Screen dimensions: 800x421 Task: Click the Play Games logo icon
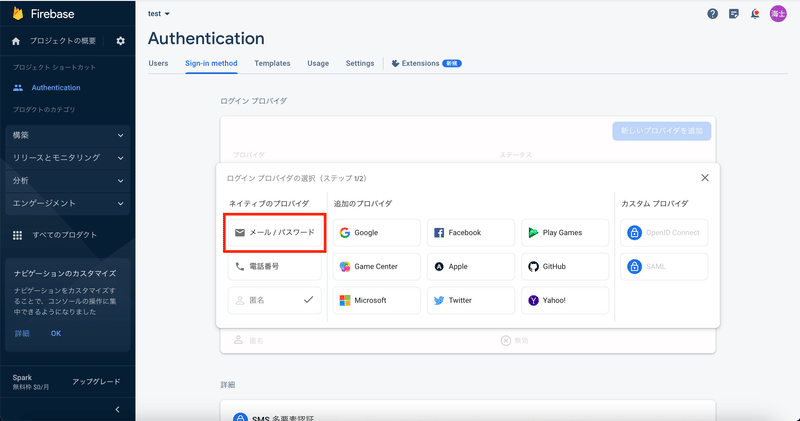tap(533, 233)
